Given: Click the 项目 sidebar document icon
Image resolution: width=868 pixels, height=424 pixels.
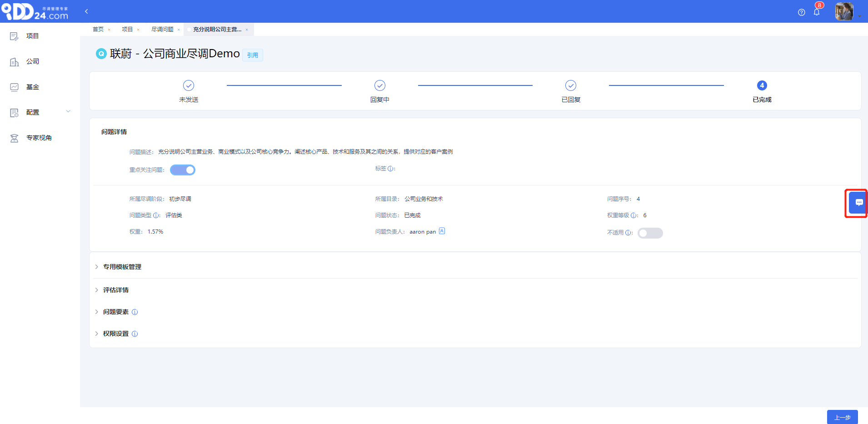Looking at the screenshot, I should click(14, 36).
